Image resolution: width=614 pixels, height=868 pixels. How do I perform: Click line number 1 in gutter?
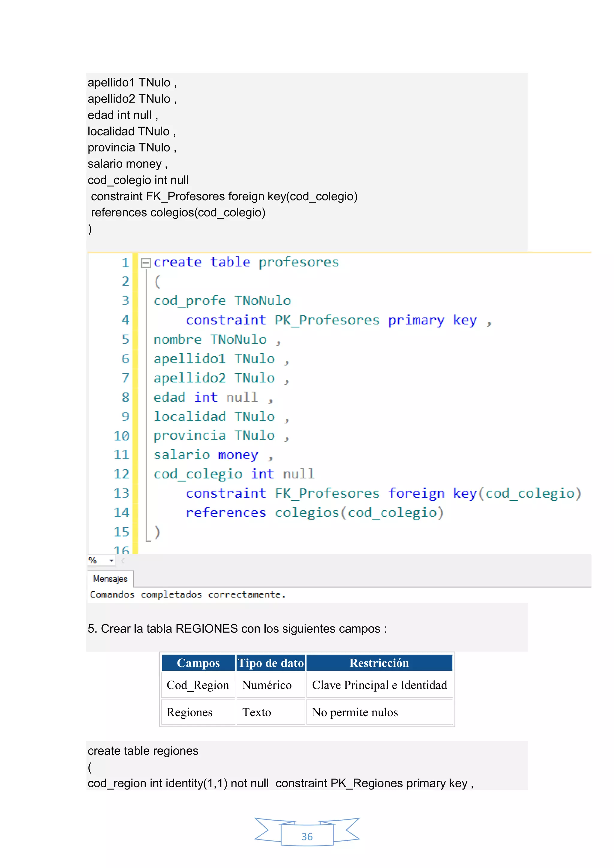[125, 263]
